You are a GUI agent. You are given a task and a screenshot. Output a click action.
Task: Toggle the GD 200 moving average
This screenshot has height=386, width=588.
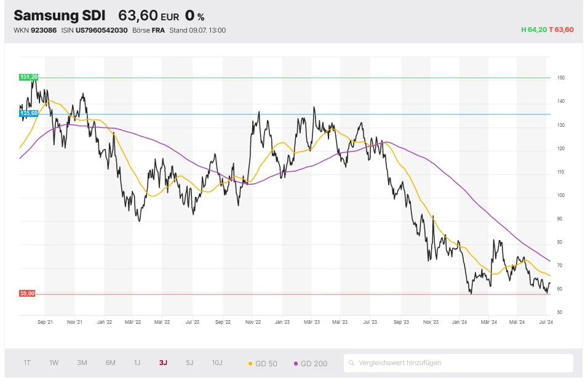coord(312,364)
